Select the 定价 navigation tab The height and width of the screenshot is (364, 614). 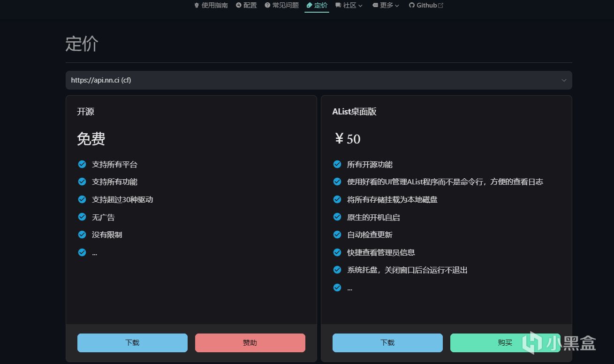point(317,5)
